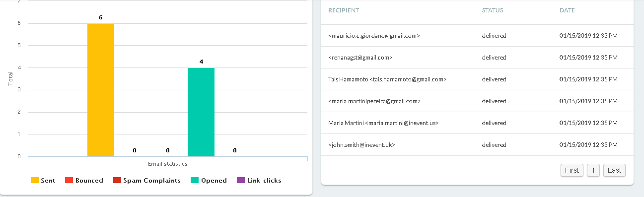Image resolution: width=644 pixels, height=197 pixels.
Task: Toggle the Spam Complaints series in the legend
Action: (x=146, y=181)
